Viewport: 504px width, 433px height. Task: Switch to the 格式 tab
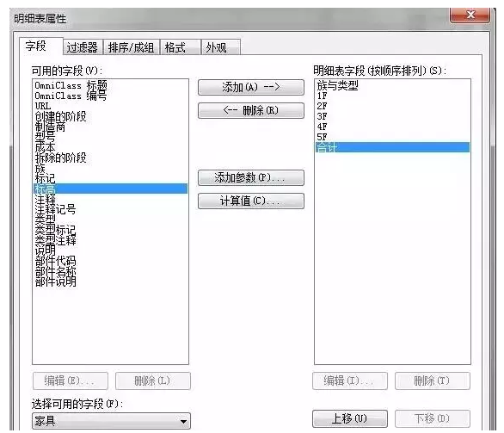(180, 47)
